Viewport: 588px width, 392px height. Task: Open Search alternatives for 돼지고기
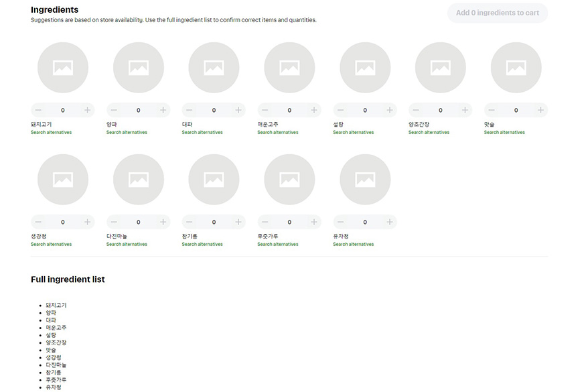coord(51,133)
